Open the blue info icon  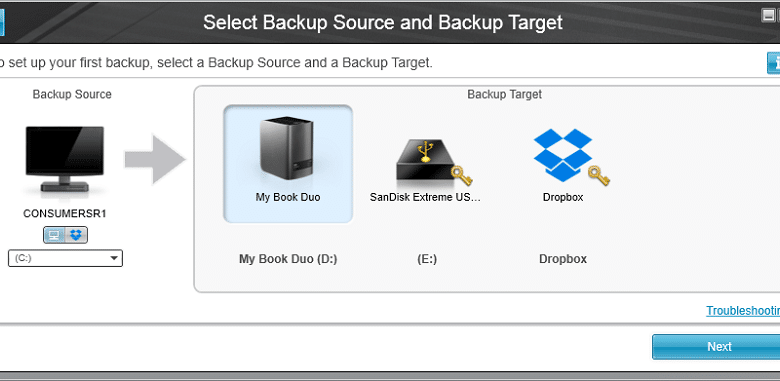(x=774, y=63)
